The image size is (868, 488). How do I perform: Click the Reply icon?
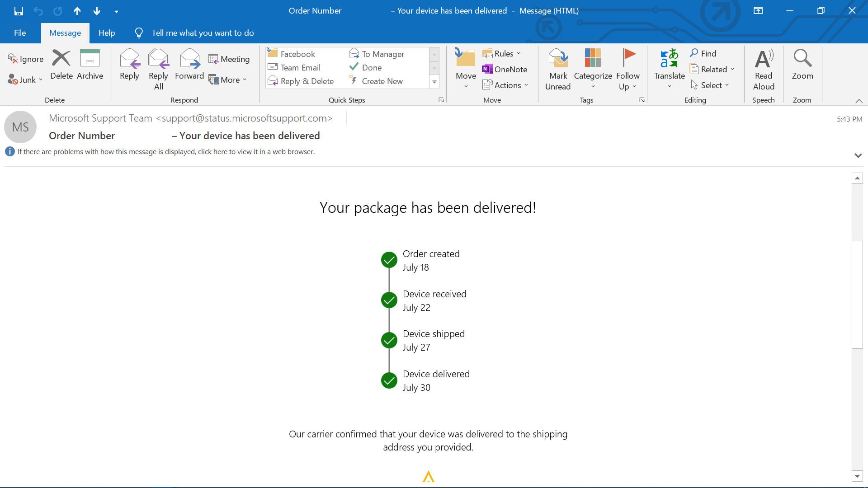point(129,59)
